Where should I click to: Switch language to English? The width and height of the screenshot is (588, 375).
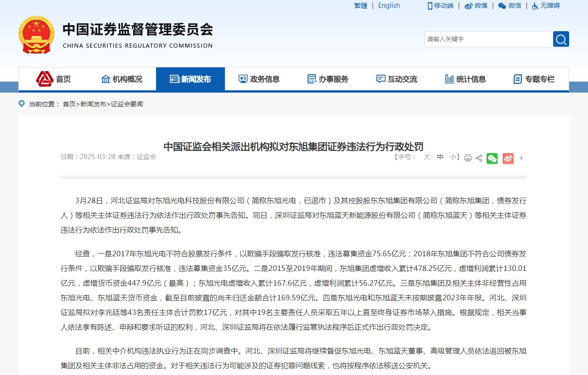(389, 6)
